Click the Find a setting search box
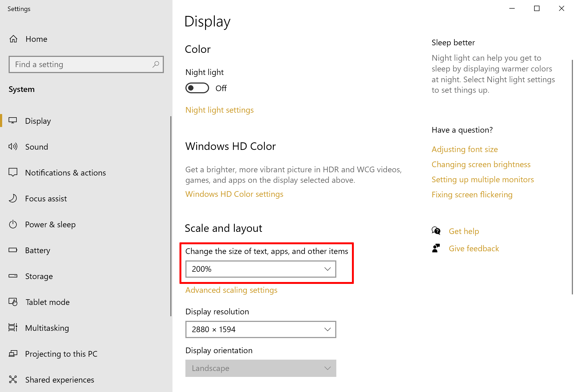Screen dimensions: 574x392 click(x=81, y=64)
